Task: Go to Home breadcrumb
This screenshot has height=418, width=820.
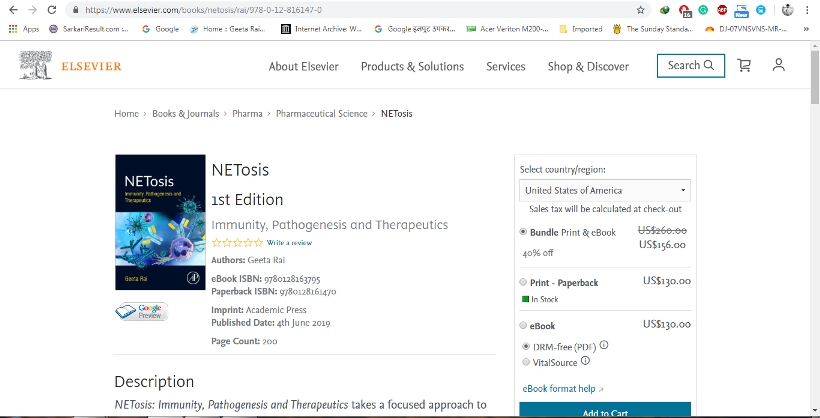Action: click(126, 114)
